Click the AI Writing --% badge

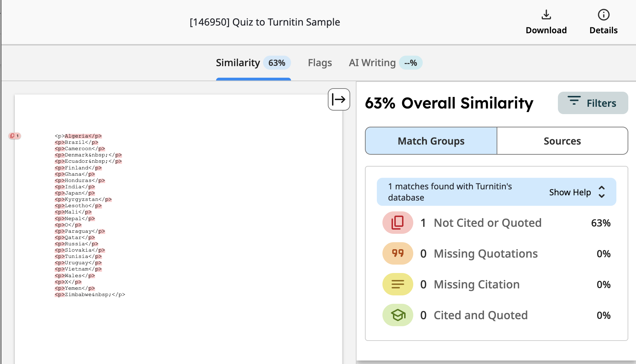coord(410,63)
